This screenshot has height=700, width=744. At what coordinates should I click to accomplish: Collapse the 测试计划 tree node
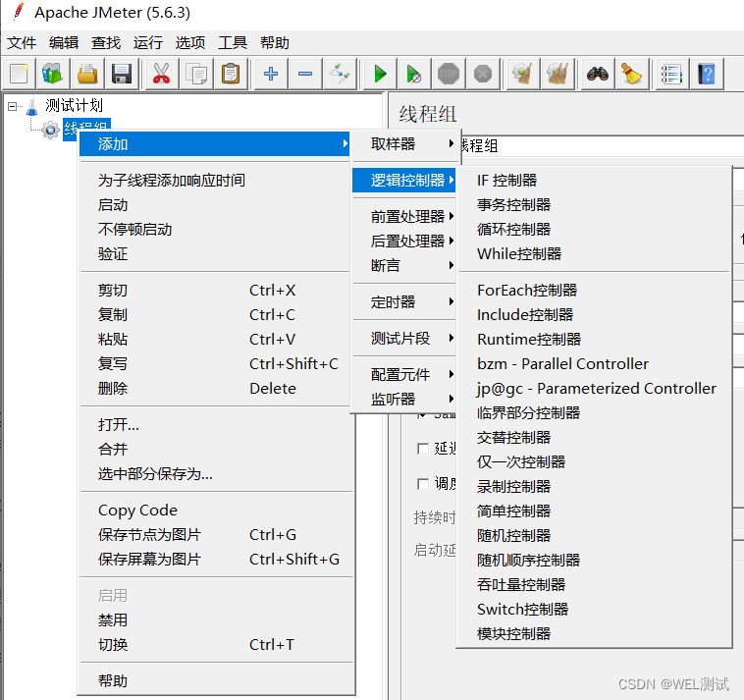pyautogui.click(x=13, y=106)
